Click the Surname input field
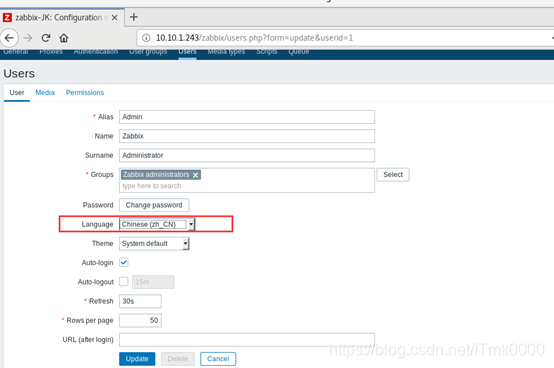 pos(247,155)
